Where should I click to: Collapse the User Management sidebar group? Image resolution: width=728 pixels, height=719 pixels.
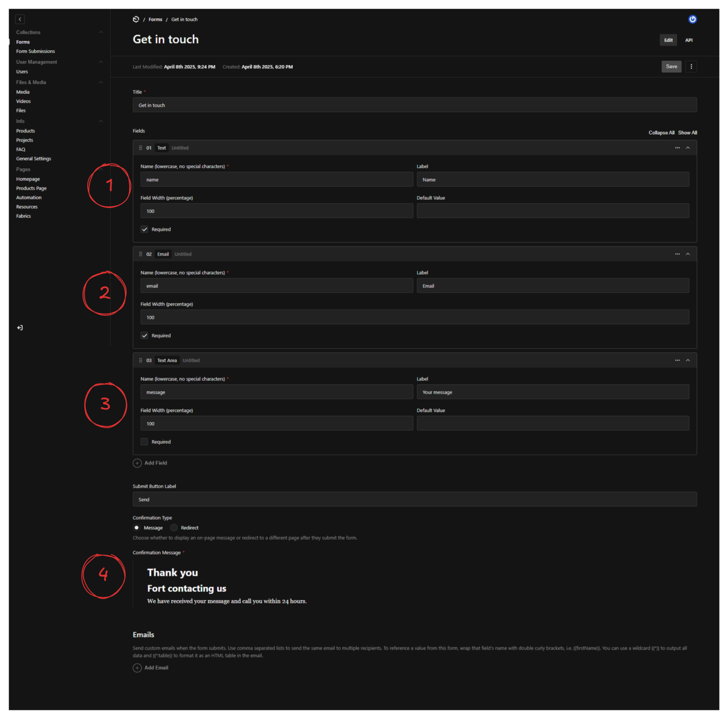(101, 62)
